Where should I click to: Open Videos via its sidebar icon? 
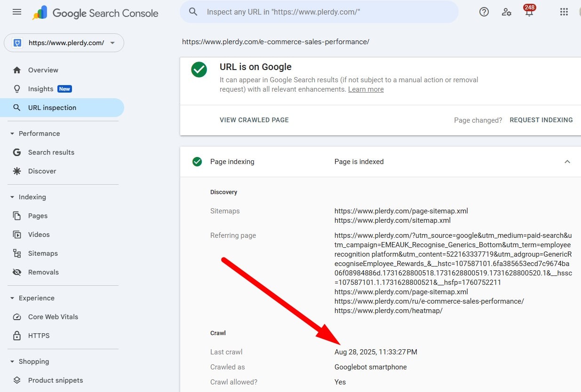[x=16, y=234]
